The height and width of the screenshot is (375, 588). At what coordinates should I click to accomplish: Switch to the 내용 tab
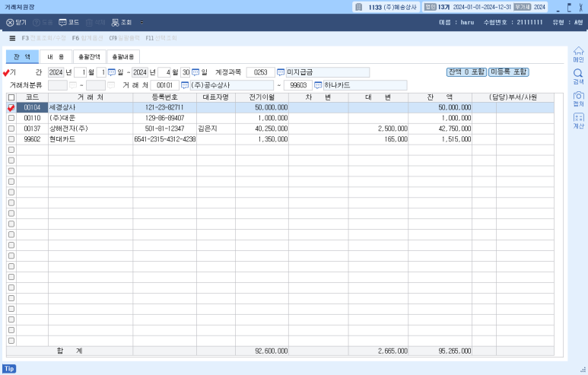(56, 56)
